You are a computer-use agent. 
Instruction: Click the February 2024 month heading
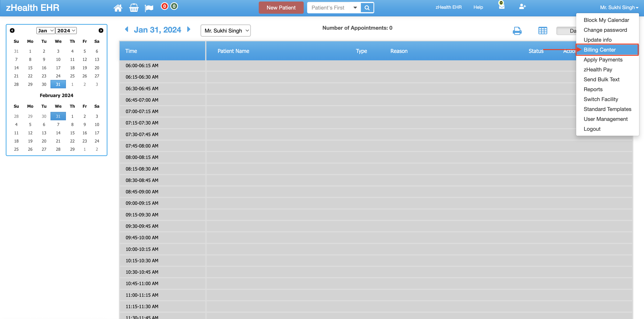pyautogui.click(x=57, y=95)
